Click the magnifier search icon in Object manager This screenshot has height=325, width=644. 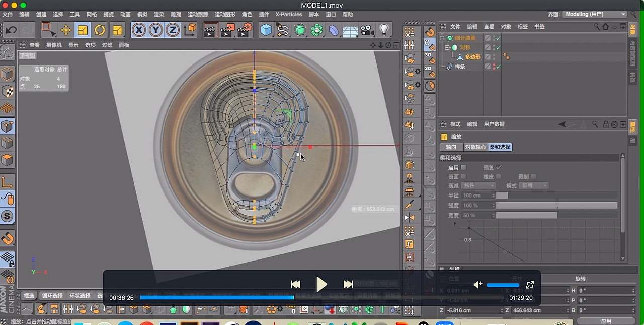(x=596, y=27)
